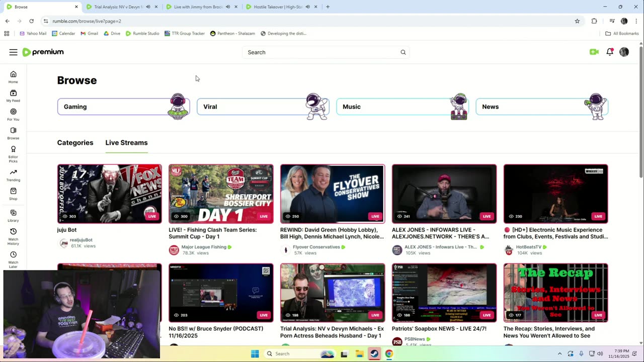Click the Rumble search input field

(x=320, y=52)
